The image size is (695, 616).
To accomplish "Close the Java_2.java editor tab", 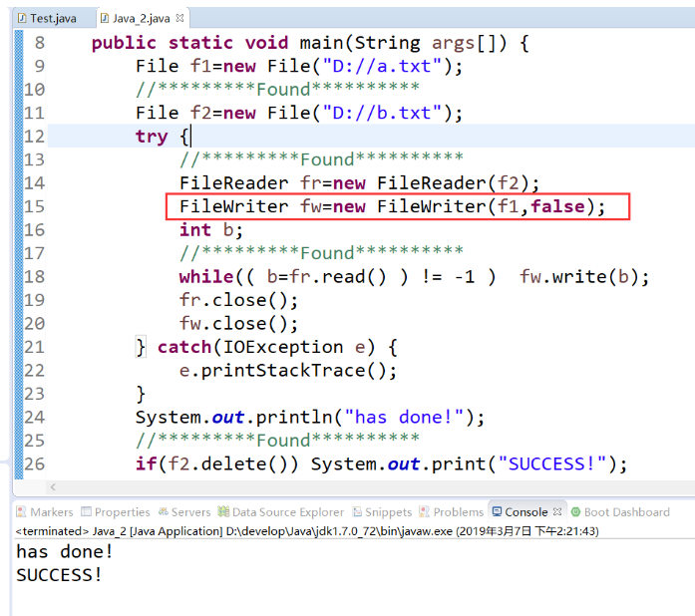I will pyautogui.click(x=181, y=18).
